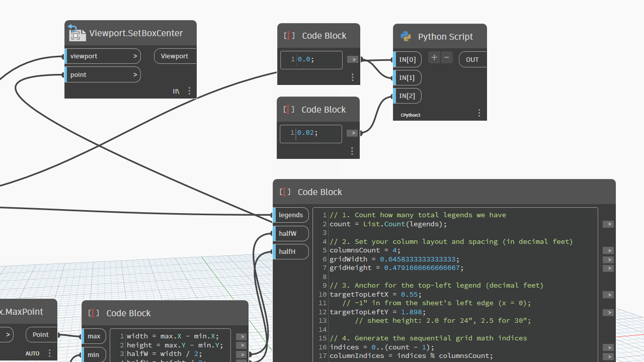
Task: Click the CPython3 engine label
Action: pos(411,115)
